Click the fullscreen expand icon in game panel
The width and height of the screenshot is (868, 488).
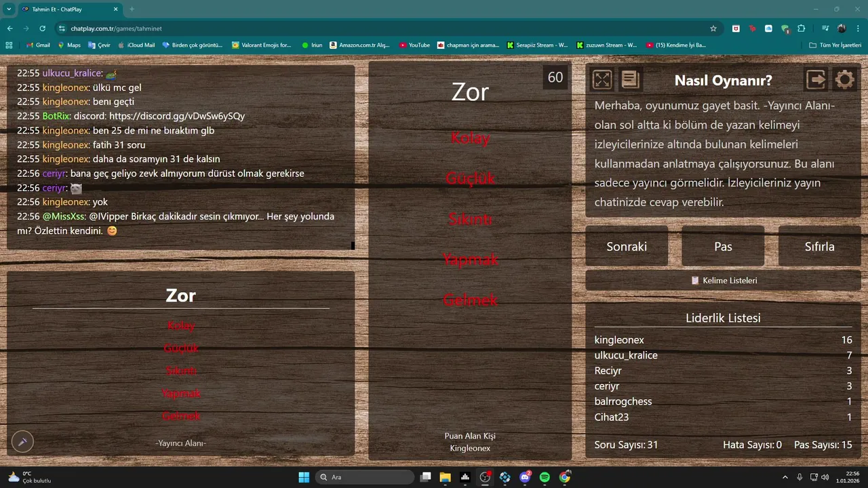coord(602,80)
